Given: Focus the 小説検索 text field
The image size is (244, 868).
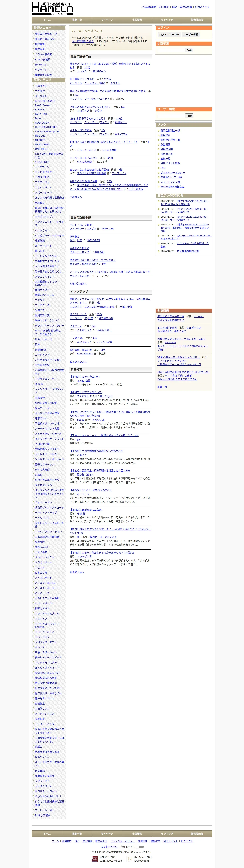Looking at the screenshot, I should [171, 50].
